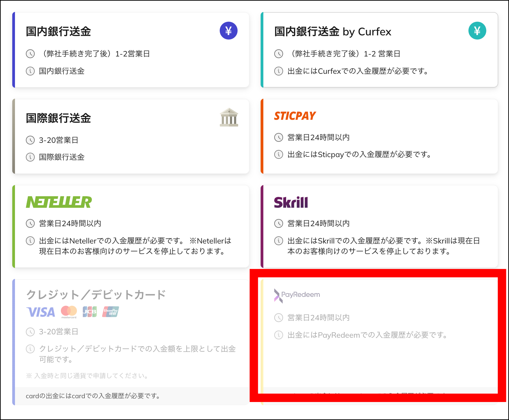
Task: Click the yen icon on the Curfex card
Action: (477, 31)
